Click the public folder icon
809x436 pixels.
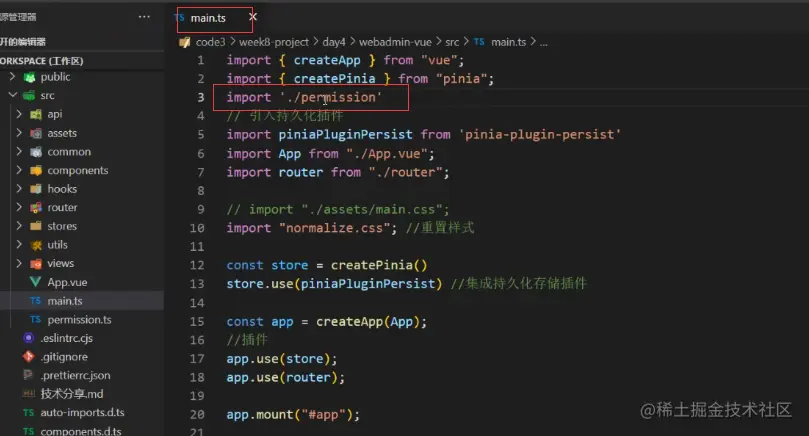(29, 77)
